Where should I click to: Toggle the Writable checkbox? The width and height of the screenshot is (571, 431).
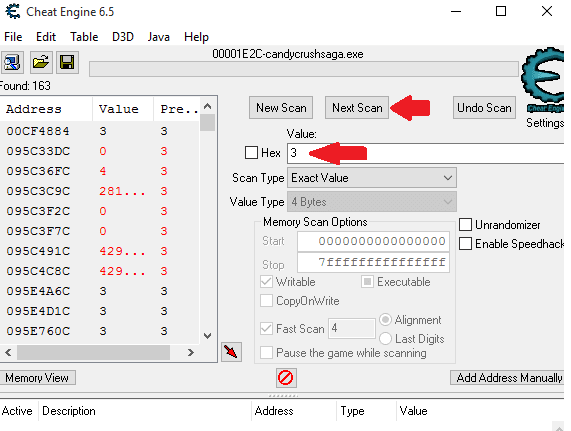pos(267,282)
